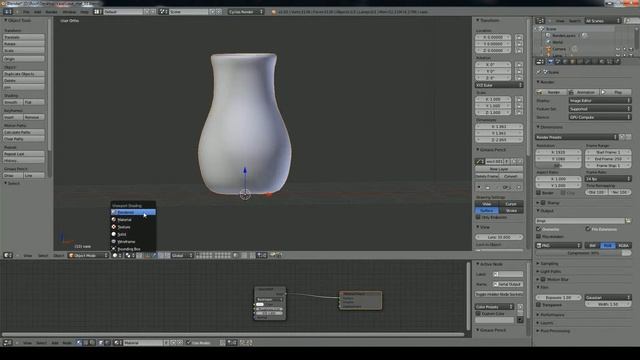Open the Render Presets dropdown
This screenshot has height=360, width=640.
576,137
